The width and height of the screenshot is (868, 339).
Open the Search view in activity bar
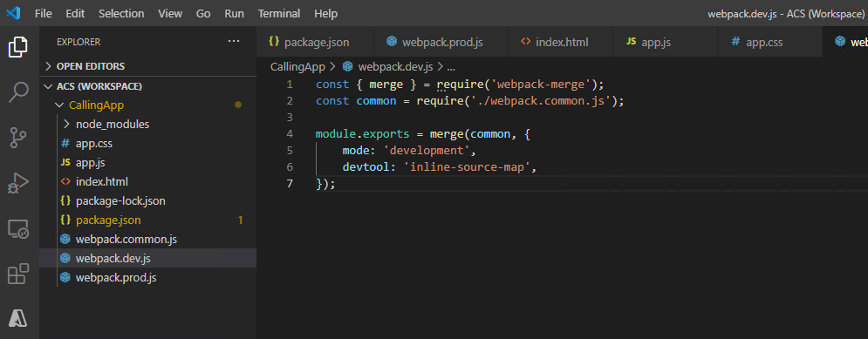(18, 92)
